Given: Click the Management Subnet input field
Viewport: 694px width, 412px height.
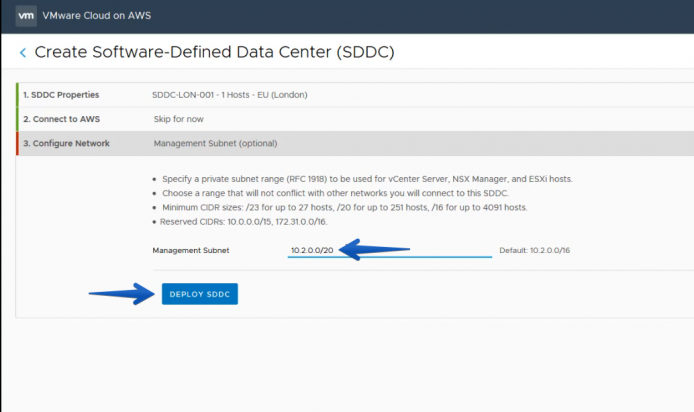Looking at the screenshot, I should click(x=389, y=250).
